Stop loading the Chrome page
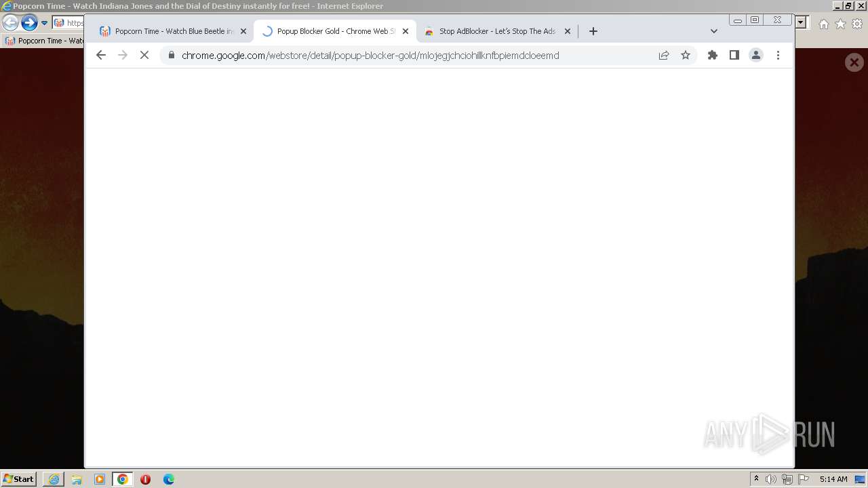 click(144, 56)
